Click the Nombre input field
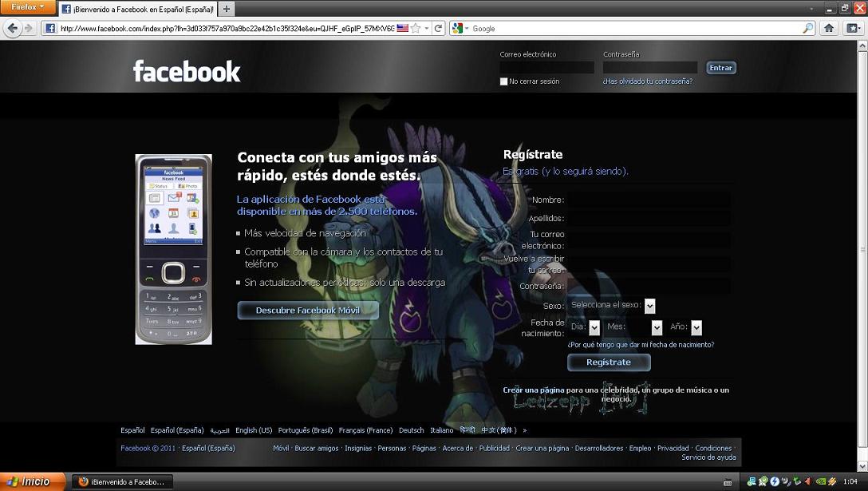The height and width of the screenshot is (491, 868). (649, 200)
